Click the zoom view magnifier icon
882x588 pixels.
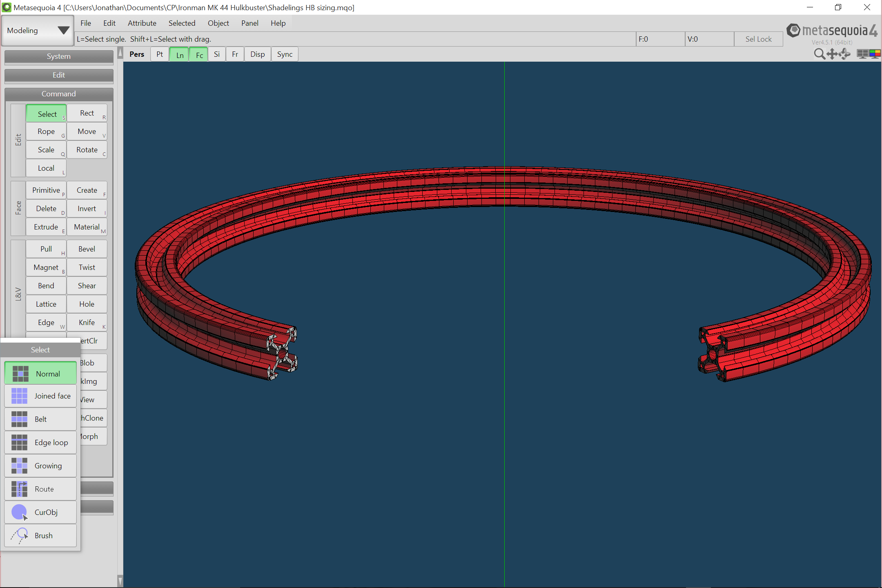coord(819,54)
